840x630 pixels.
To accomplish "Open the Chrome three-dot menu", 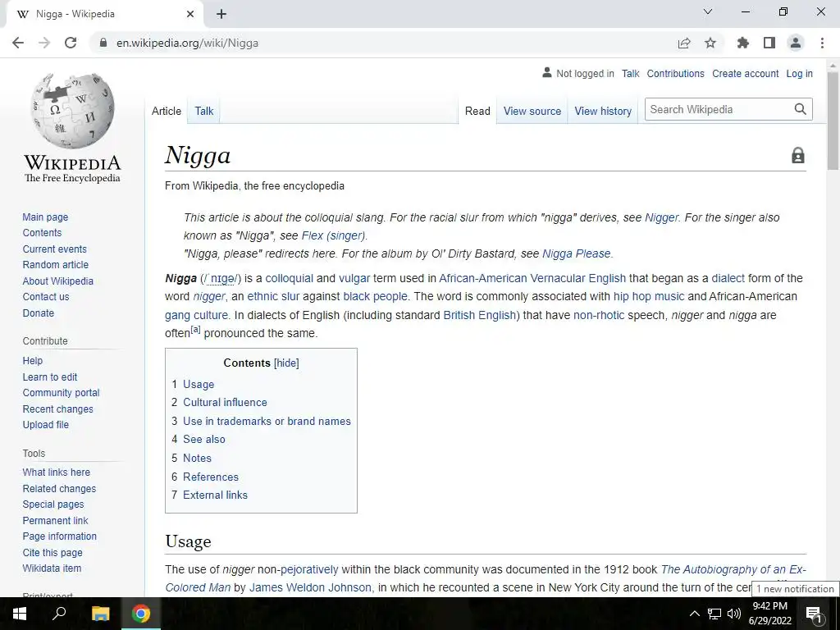I will tap(822, 43).
